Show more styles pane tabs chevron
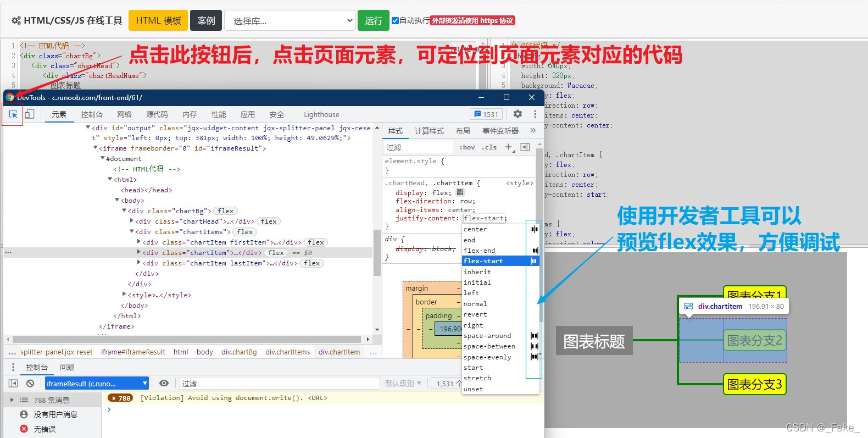Image resolution: width=868 pixels, height=438 pixels. [532, 130]
